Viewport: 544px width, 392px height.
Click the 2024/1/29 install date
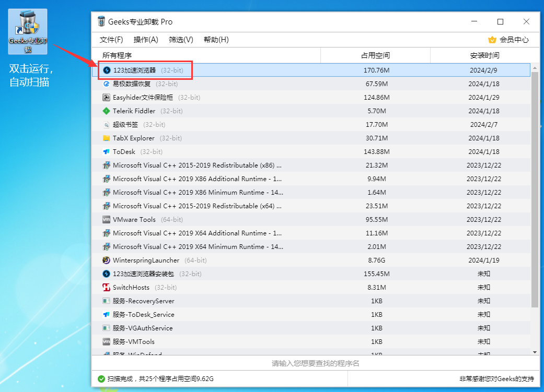(x=484, y=98)
